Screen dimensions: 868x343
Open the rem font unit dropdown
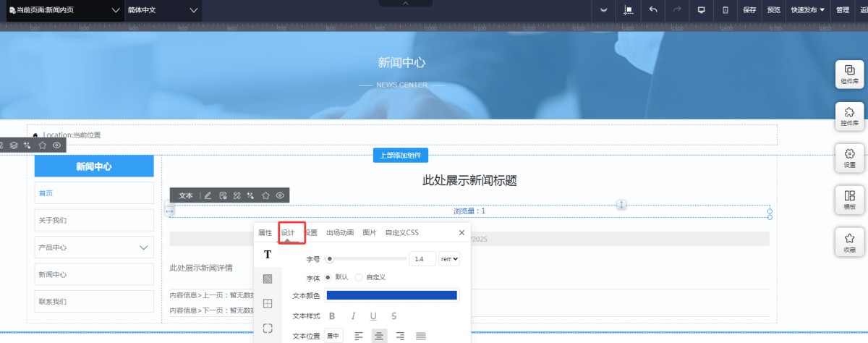tap(450, 259)
